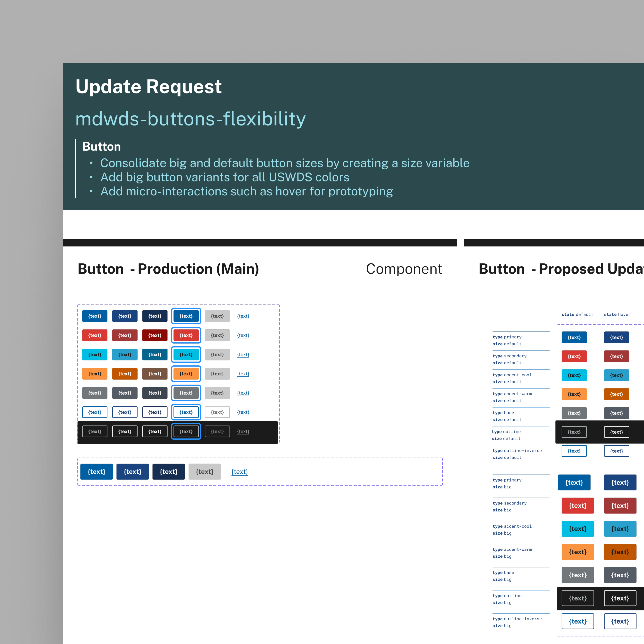Click the large navy button in the Production big row

point(169,472)
